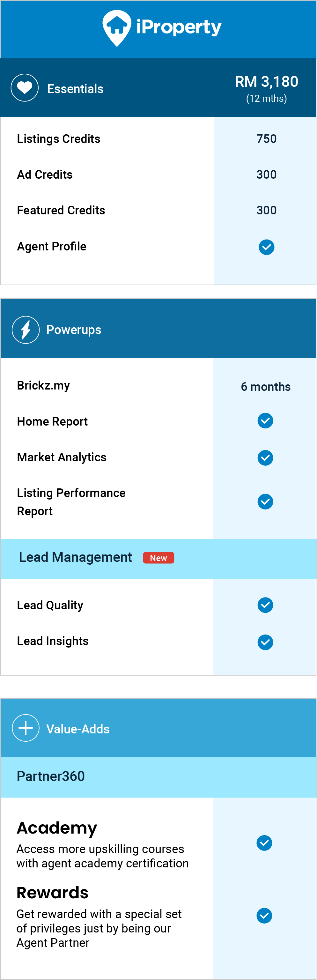Image resolution: width=317 pixels, height=980 pixels.
Task: Click the red New badge
Action: 158,558
